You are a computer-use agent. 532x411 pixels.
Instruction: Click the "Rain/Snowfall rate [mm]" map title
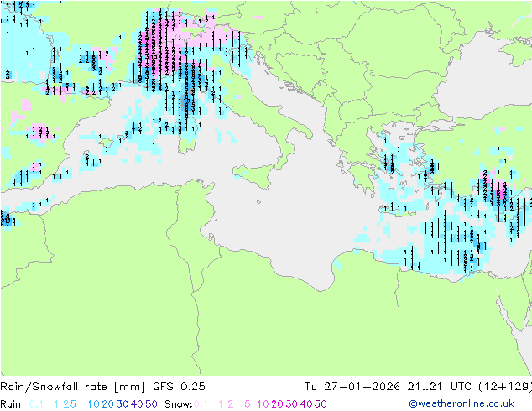[73, 387]
